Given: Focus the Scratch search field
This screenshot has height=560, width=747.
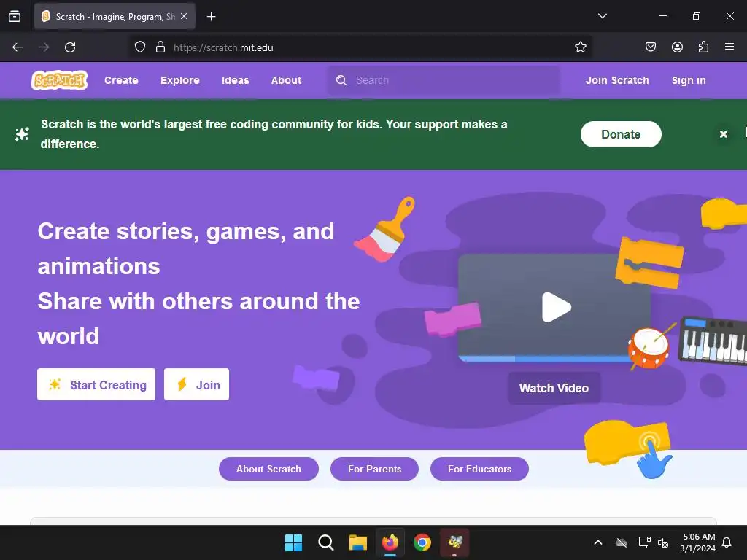Looking at the screenshot, I should (444, 80).
